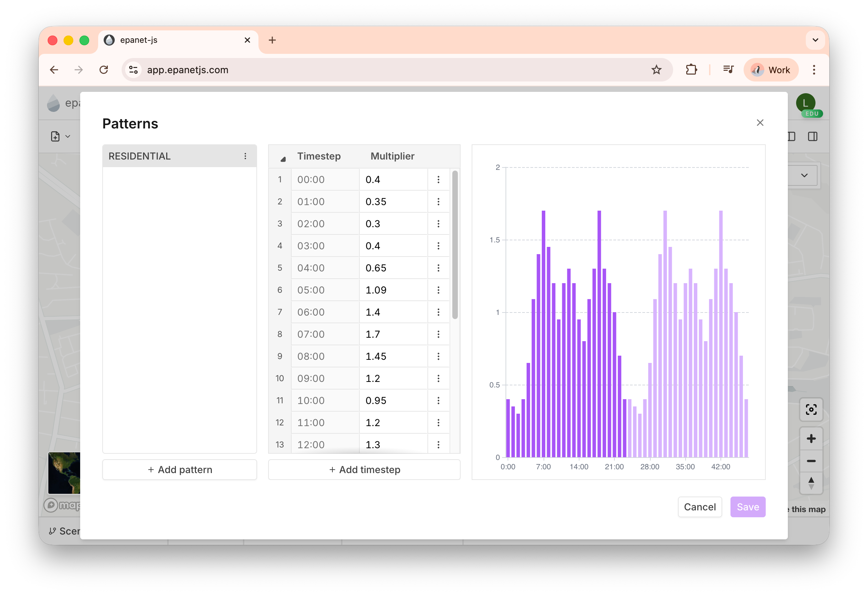Open the map dropdown chevron at right
868x596 pixels.
point(804,175)
